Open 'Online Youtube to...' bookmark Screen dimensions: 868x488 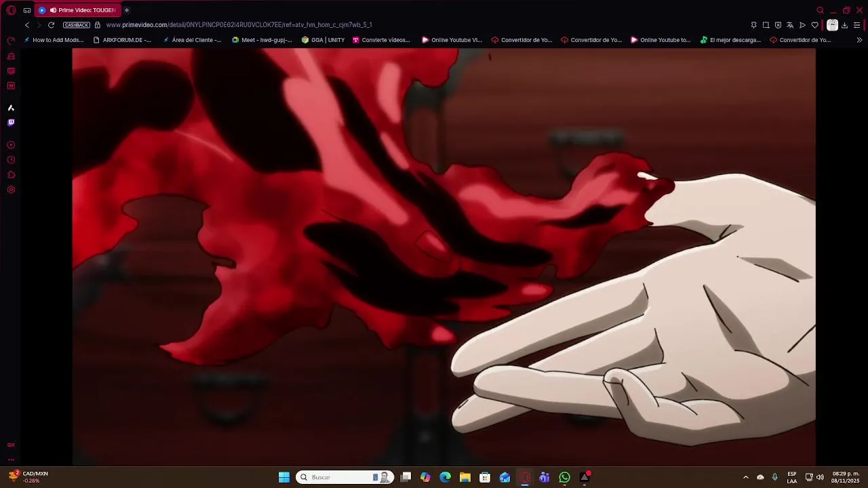coord(660,40)
